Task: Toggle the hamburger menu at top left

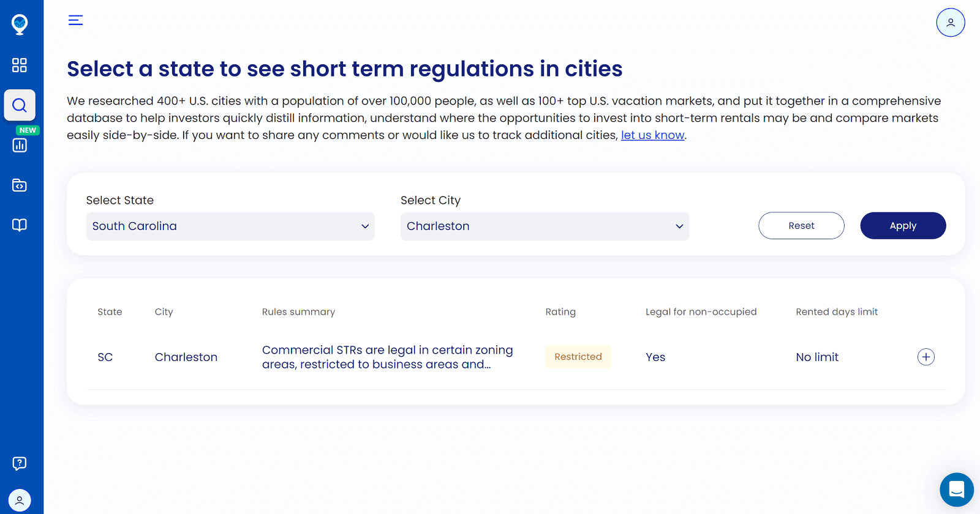Action: pyautogui.click(x=75, y=20)
